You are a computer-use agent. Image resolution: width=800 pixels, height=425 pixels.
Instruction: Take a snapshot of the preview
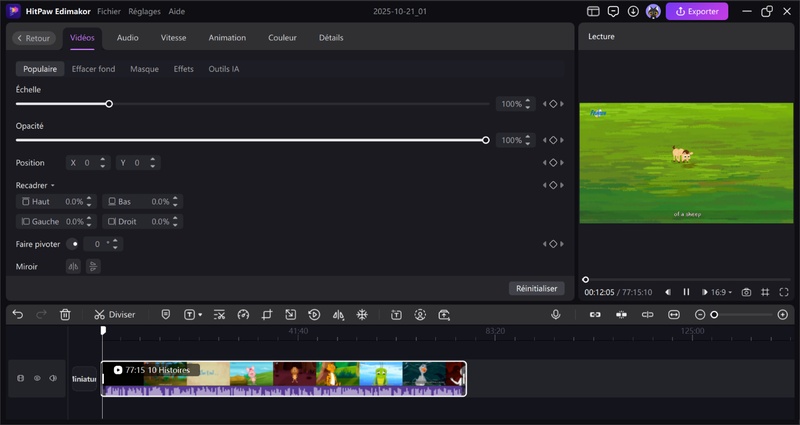tap(746, 292)
